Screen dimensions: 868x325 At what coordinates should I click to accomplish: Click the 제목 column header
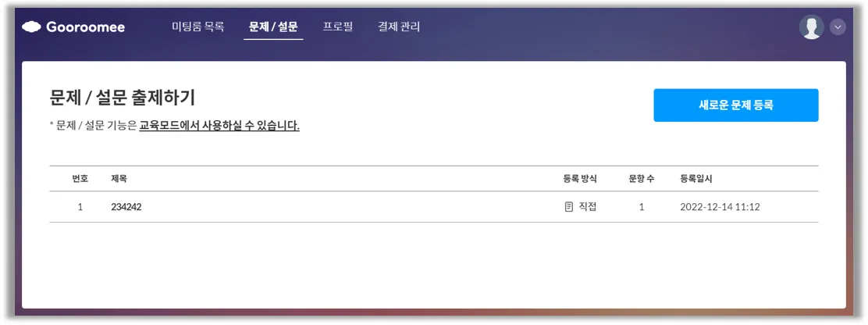pos(119,179)
